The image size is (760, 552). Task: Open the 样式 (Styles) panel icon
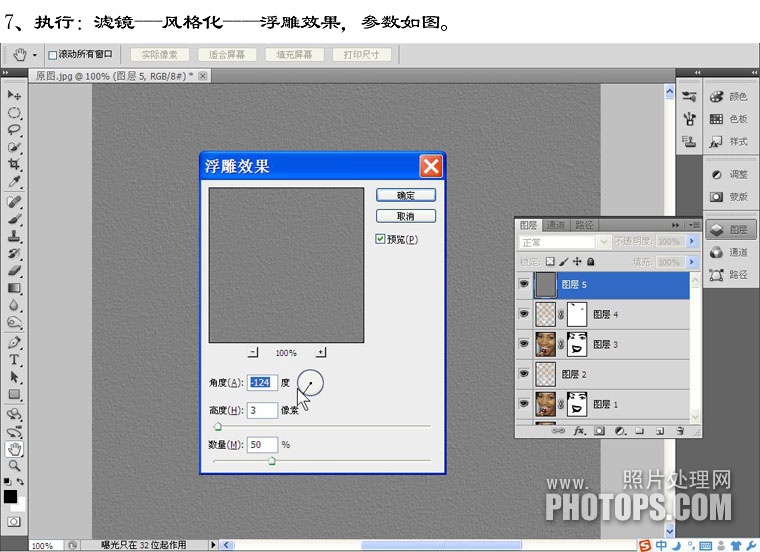pyautogui.click(x=716, y=142)
